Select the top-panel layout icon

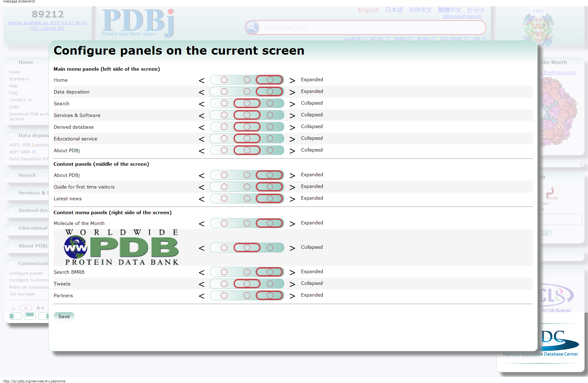tap(30, 316)
